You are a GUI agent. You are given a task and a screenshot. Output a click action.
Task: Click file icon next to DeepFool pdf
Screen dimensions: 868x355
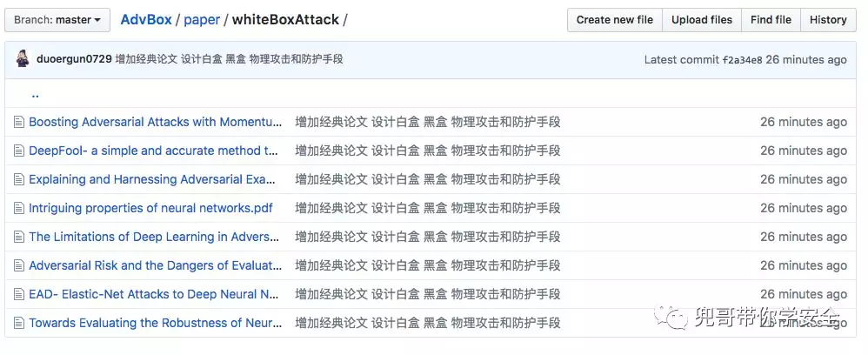(x=19, y=151)
